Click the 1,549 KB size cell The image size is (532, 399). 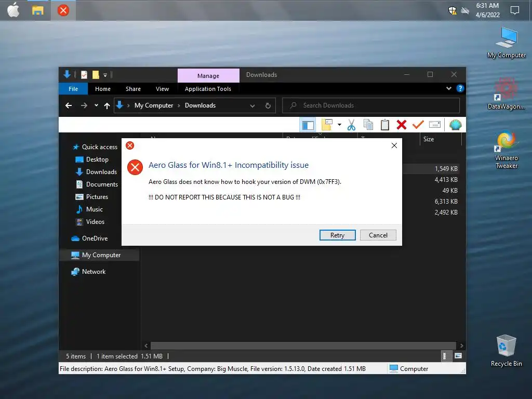click(446, 169)
